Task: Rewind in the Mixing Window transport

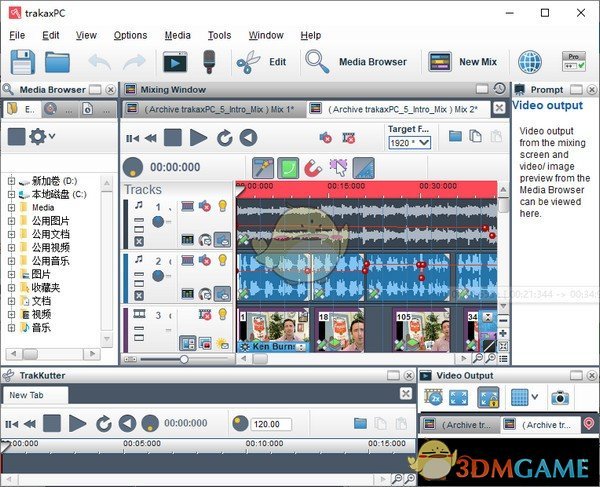Action: tap(151, 138)
